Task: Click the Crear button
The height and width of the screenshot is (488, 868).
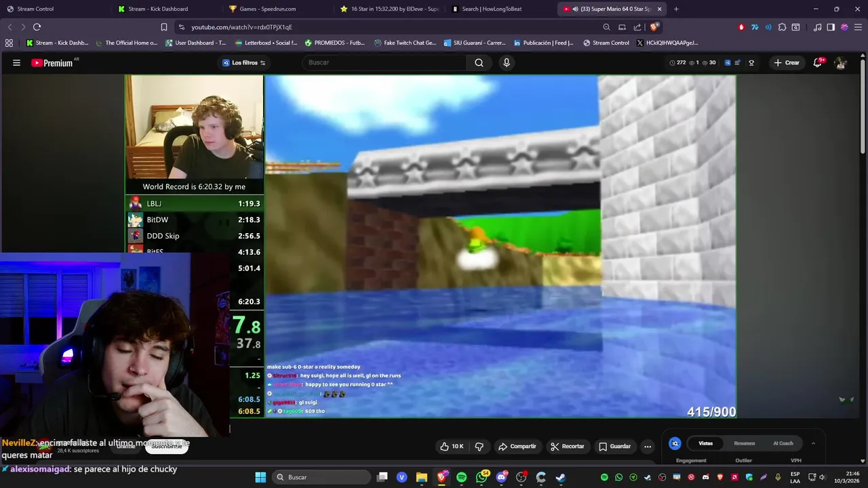Action: point(787,62)
